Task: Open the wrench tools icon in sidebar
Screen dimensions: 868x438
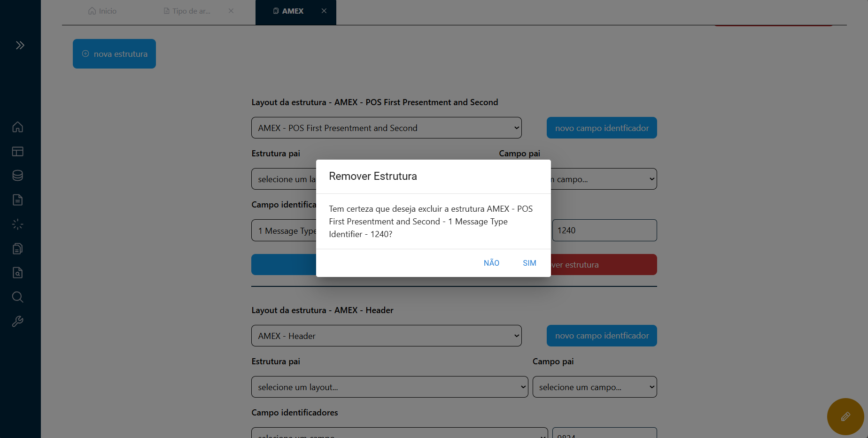Action: tap(18, 322)
